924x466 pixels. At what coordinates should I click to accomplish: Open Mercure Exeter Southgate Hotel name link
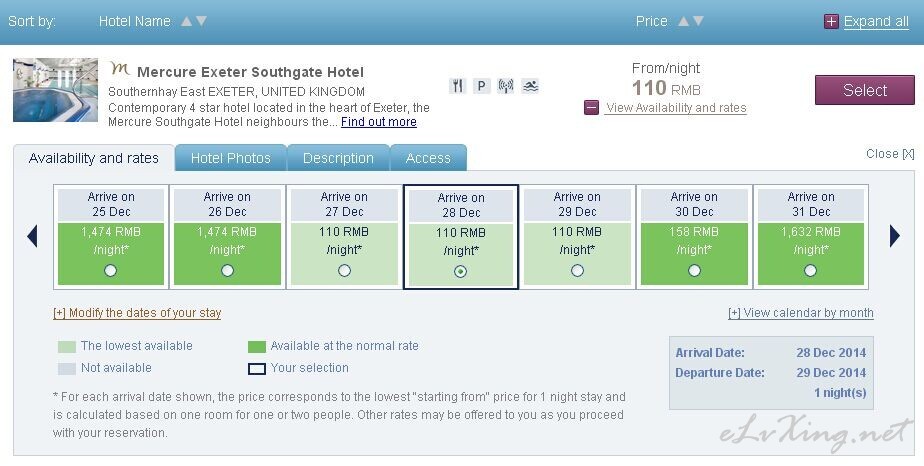pos(250,72)
